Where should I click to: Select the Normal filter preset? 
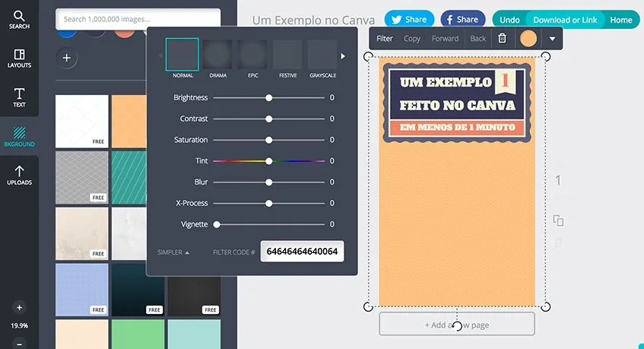[x=182, y=55]
